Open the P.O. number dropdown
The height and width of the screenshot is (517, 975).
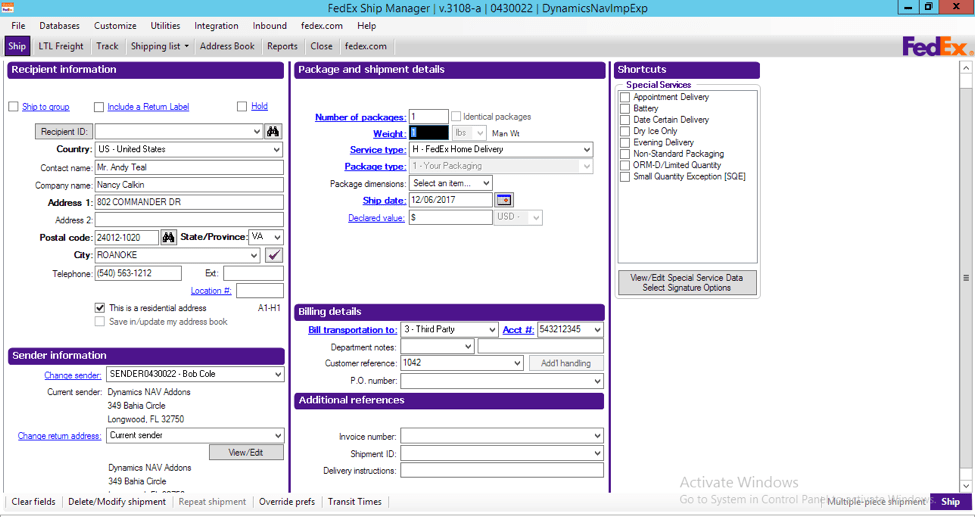click(598, 381)
